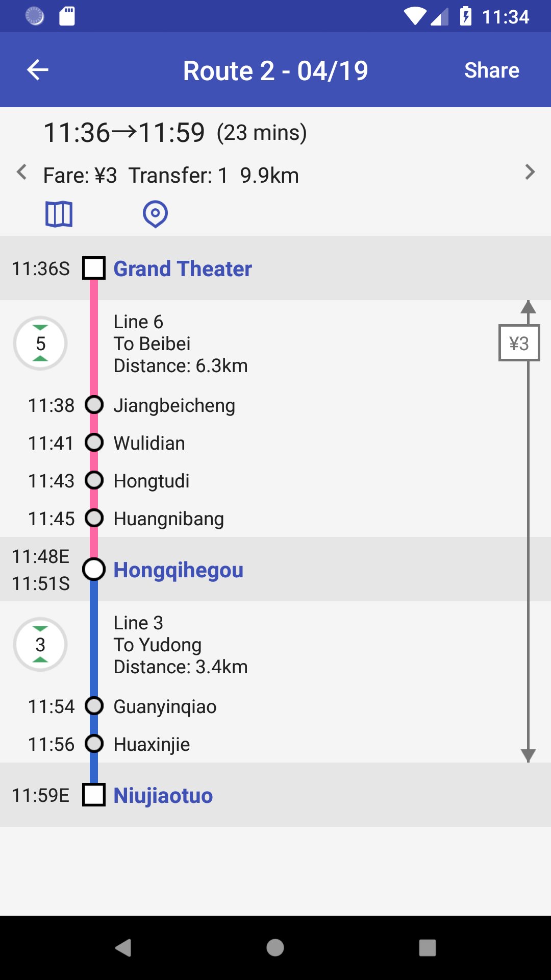
Task: Open Grand Theater station details
Action: click(275, 268)
